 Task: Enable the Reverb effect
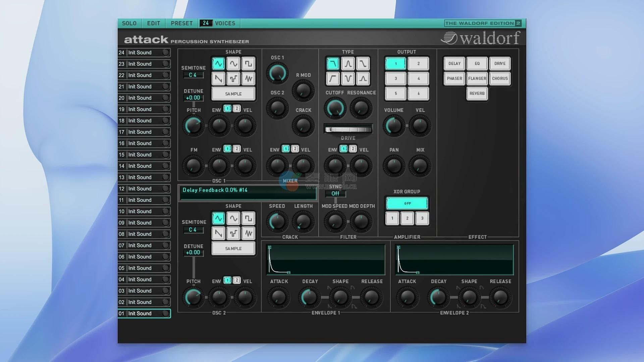(x=477, y=94)
